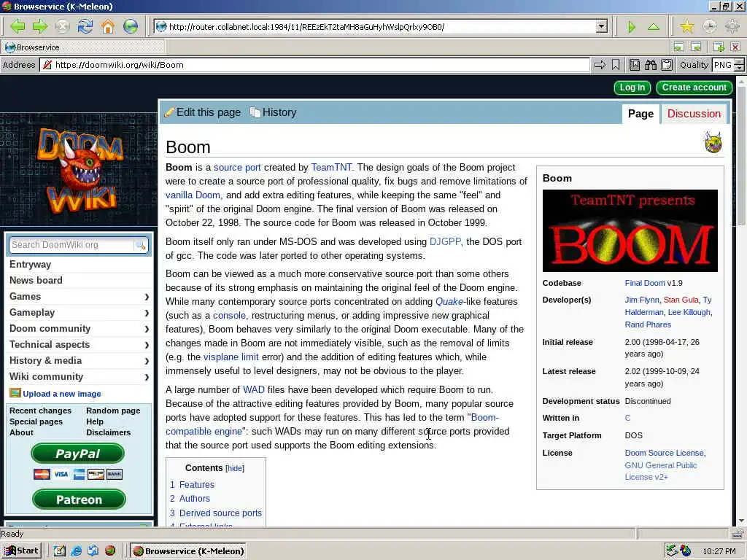The image size is (747, 560).
Task: Click the page vertical scrollbar thumb
Action: 741,157
